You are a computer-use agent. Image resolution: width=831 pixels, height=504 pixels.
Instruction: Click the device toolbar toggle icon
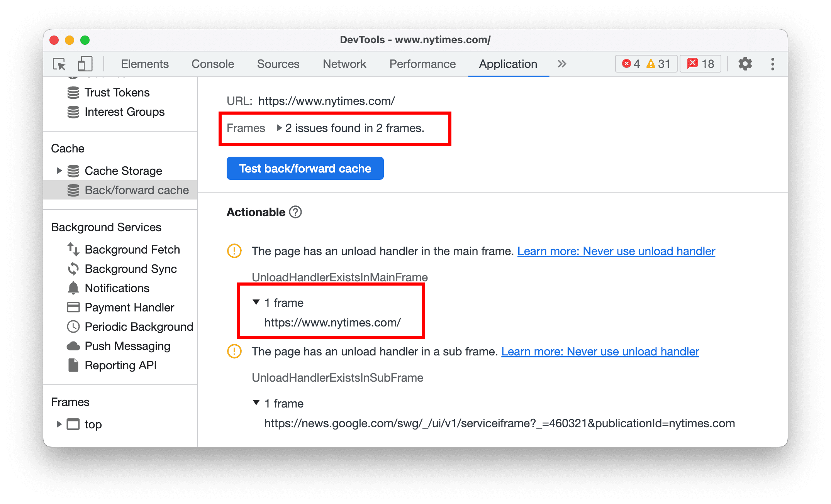[x=83, y=63]
